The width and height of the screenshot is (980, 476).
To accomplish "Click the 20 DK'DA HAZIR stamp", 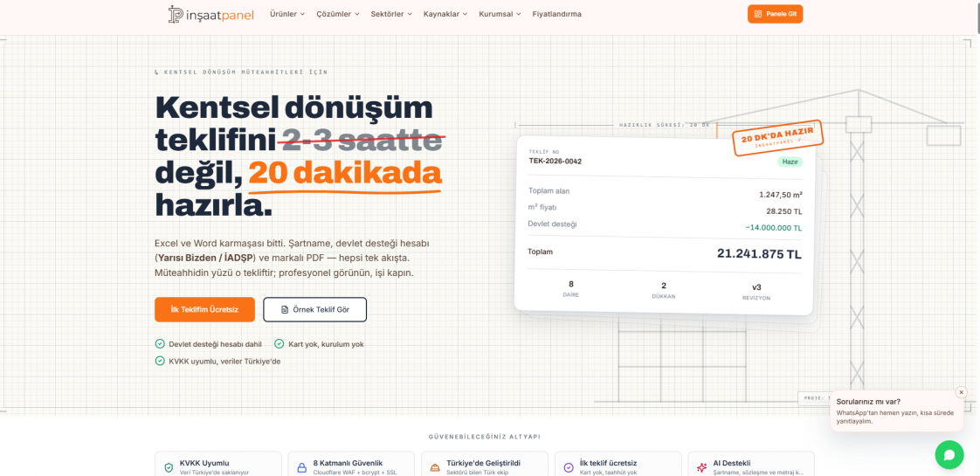I will [x=777, y=137].
